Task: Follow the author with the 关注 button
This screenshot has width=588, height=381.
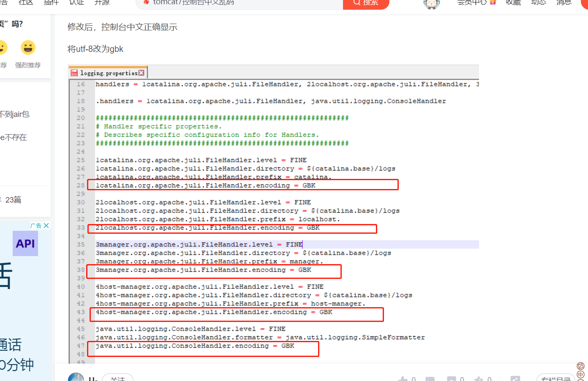Action: coord(118,378)
